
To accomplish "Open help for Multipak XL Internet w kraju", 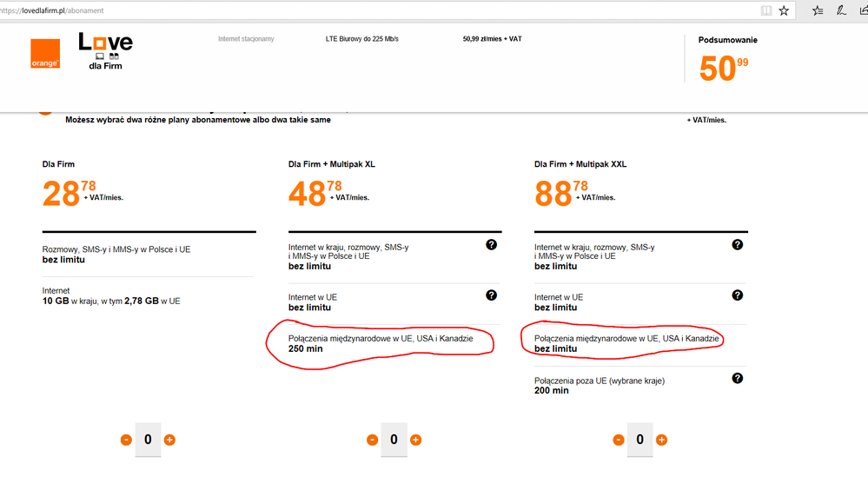I will pyautogui.click(x=492, y=245).
